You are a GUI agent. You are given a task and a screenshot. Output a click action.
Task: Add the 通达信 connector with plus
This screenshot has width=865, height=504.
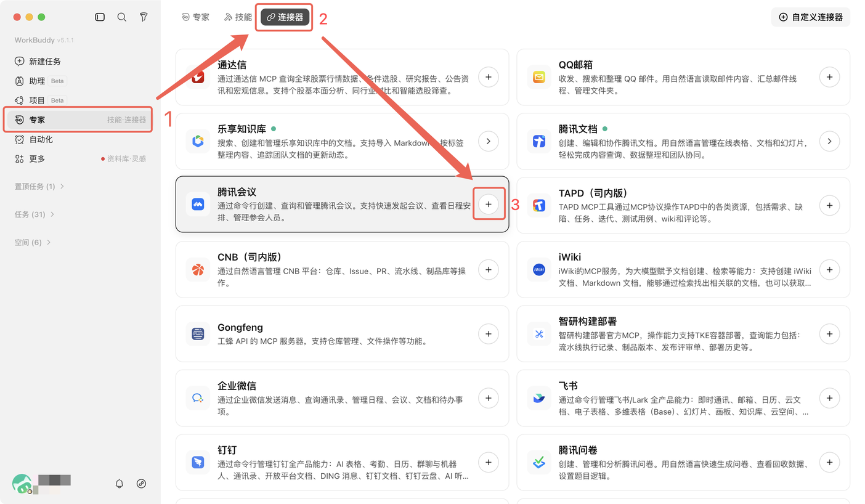[489, 77]
